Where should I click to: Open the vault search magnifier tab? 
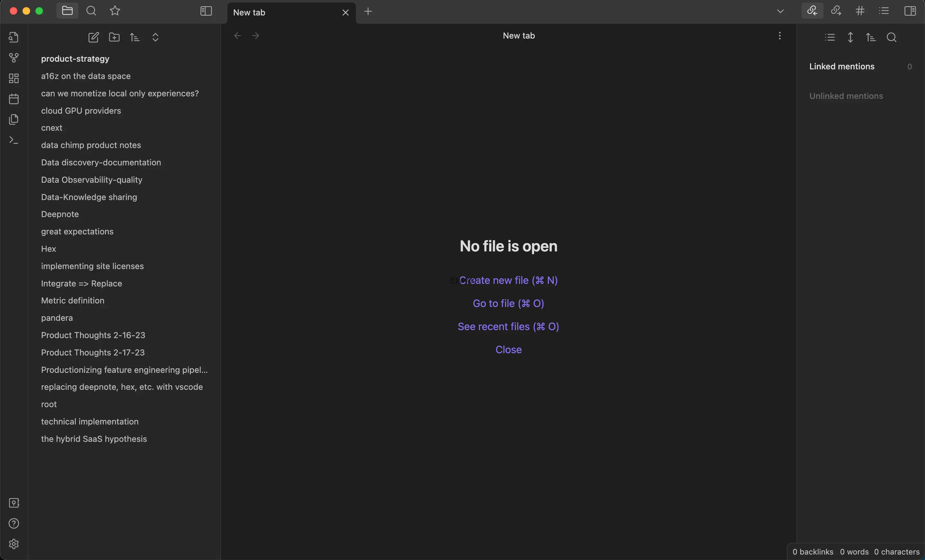tap(91, 11)
